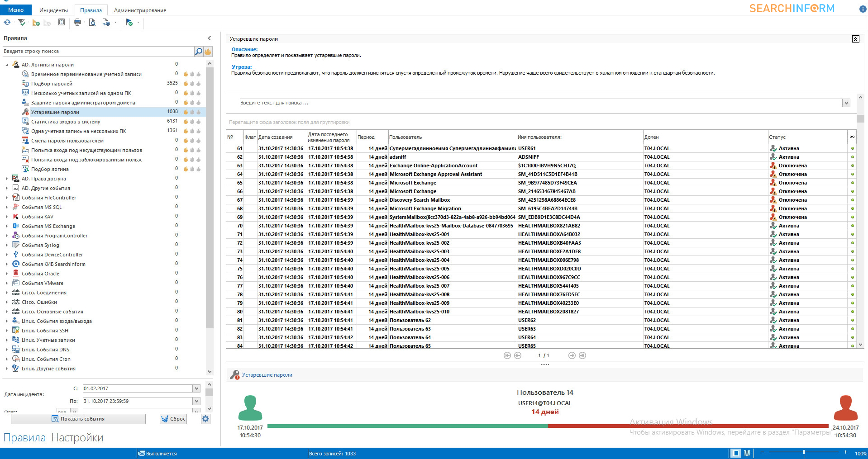868x459 pixels.
Task: Sort by the Статус column header
Action: [807, 137]
